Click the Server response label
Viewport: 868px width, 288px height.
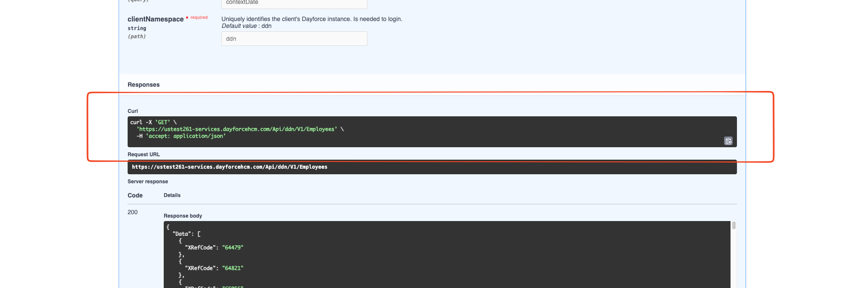pos(148,182)
